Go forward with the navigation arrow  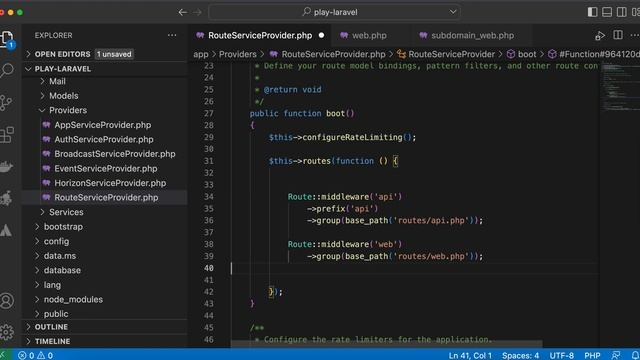197,12
